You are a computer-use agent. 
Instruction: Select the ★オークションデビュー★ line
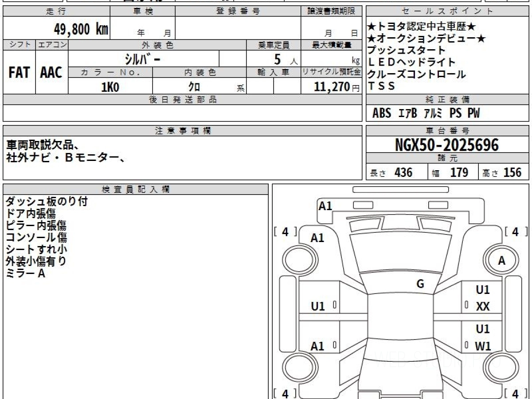coord(426,39)
